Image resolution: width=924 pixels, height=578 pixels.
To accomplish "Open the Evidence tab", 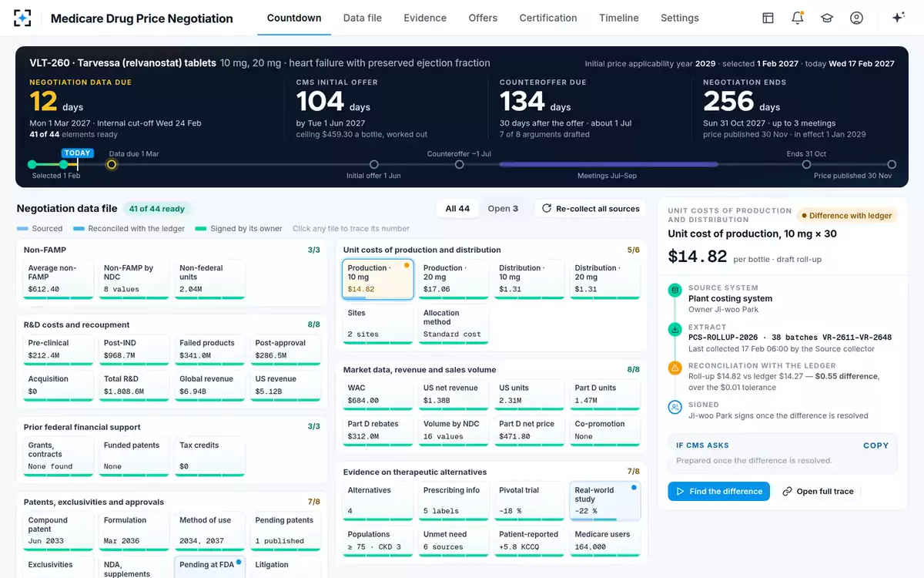I will (x=425, y=18).
